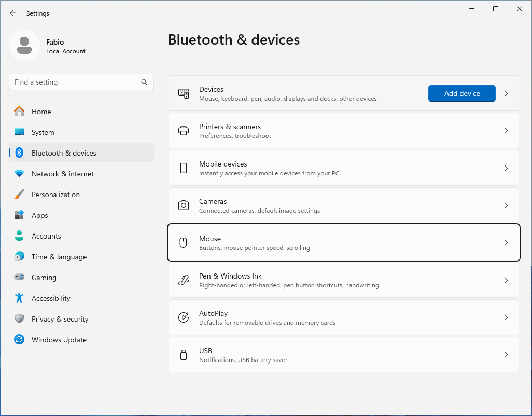
Task: Click the Time & language globe icon
Action: (19, 256)
